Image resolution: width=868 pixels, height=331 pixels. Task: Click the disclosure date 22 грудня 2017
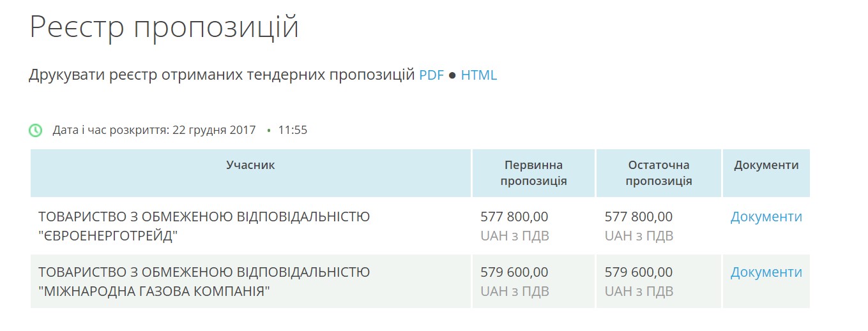pos(214,130)
